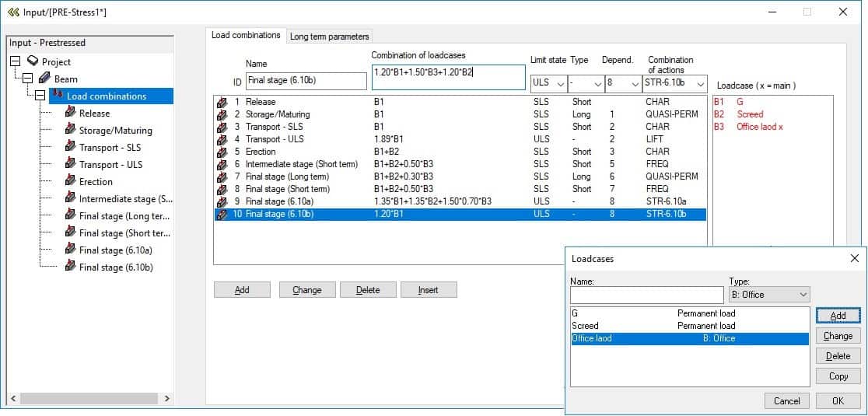Select Intermediate stage (Short term) list row
The image size is (868, 416).
click(460, 164)
